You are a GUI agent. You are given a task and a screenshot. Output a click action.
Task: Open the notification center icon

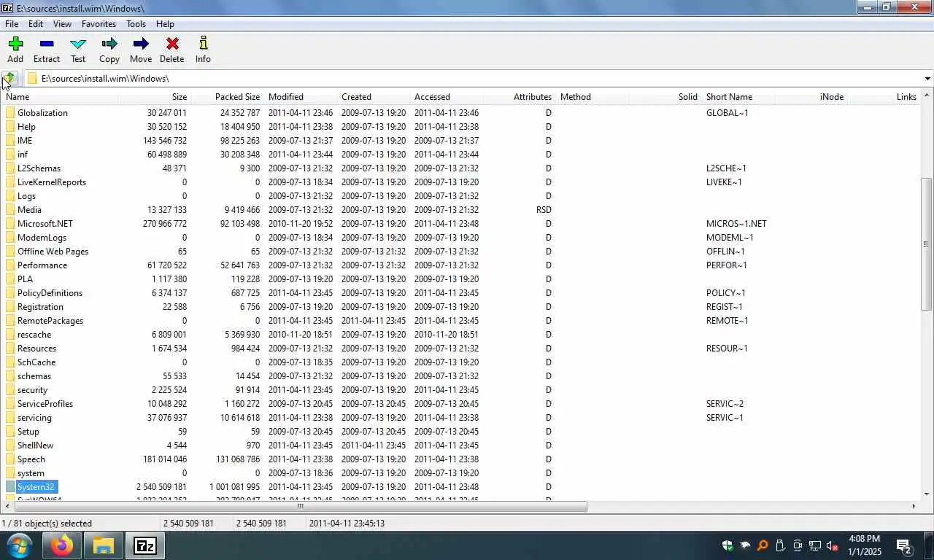[903, 545]
